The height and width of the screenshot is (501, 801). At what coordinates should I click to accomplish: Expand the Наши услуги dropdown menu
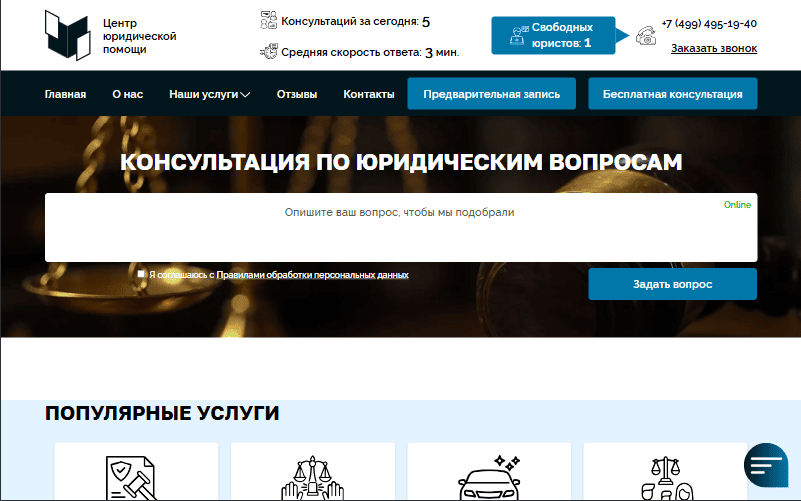209,95
